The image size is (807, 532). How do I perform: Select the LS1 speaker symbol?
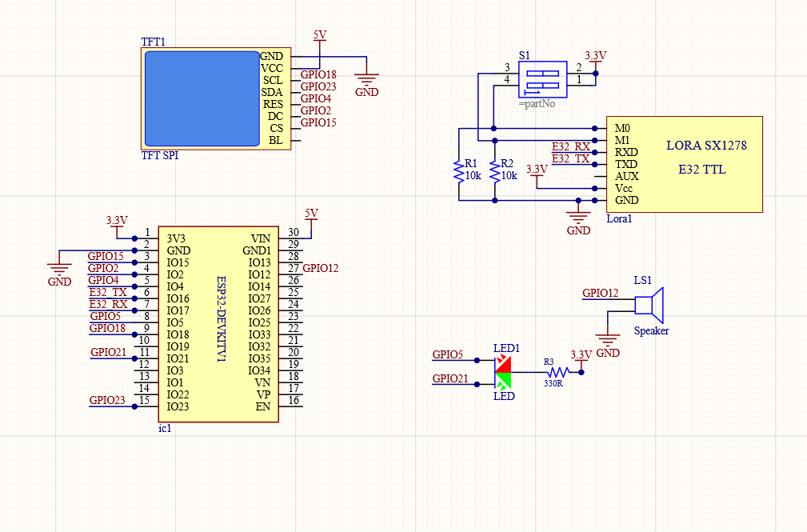[x=649, y=306]
